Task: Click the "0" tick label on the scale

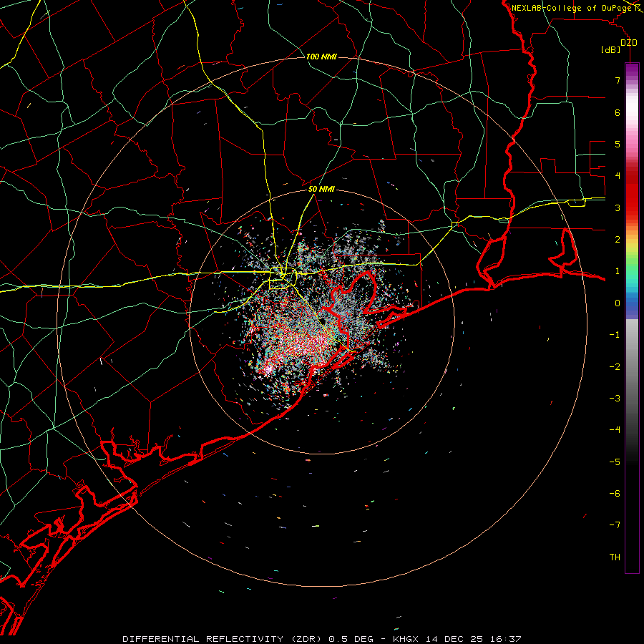Action: click(618, 303)
